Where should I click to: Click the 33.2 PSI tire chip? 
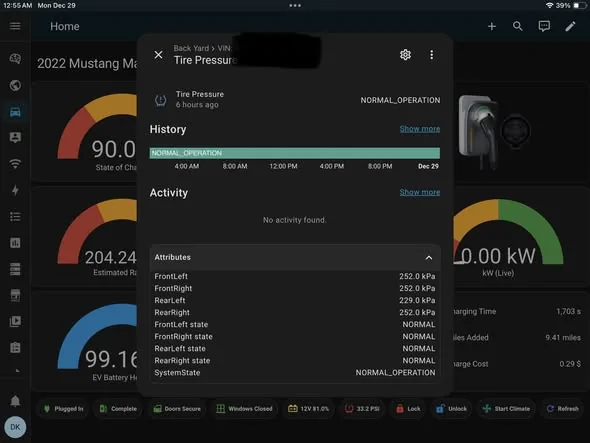point(362,409)
